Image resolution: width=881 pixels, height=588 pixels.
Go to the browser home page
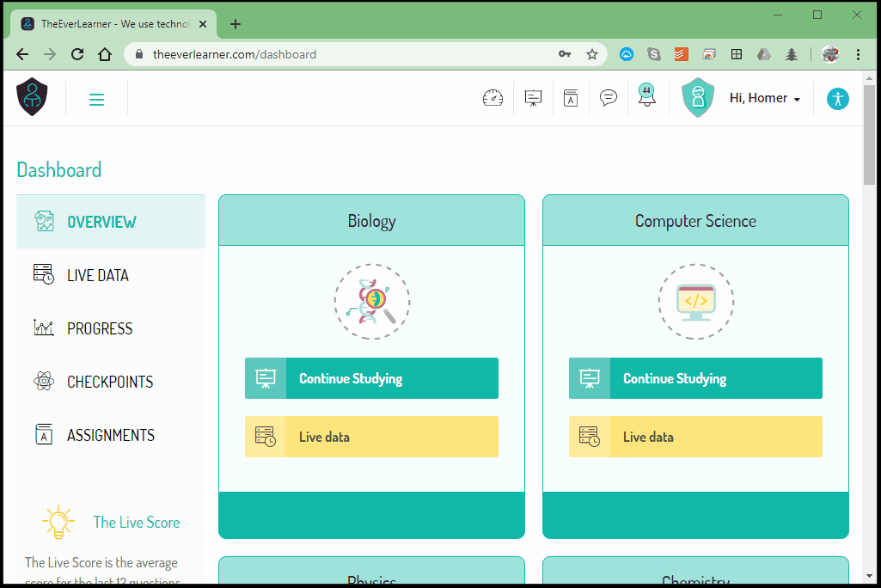(105, 54)
